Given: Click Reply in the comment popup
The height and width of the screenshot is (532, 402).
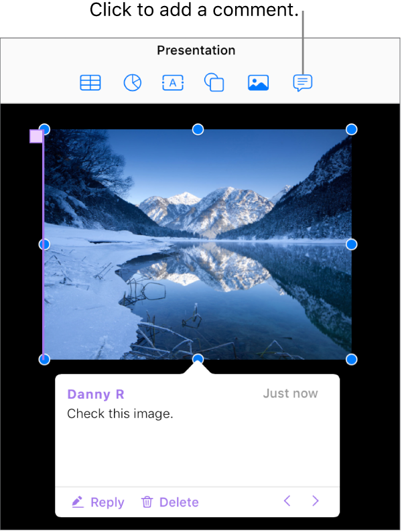Looking at the screenshot, I should click(x=98, y=502).
